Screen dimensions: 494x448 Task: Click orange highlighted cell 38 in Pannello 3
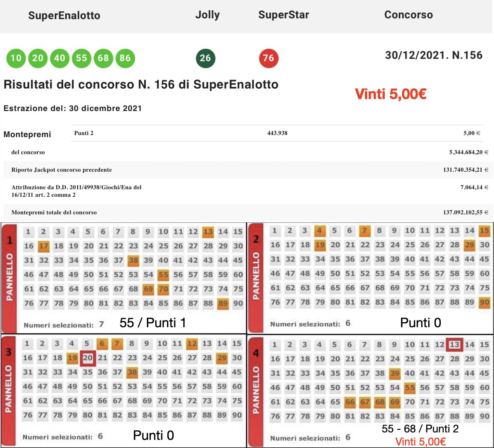point(132,372)
